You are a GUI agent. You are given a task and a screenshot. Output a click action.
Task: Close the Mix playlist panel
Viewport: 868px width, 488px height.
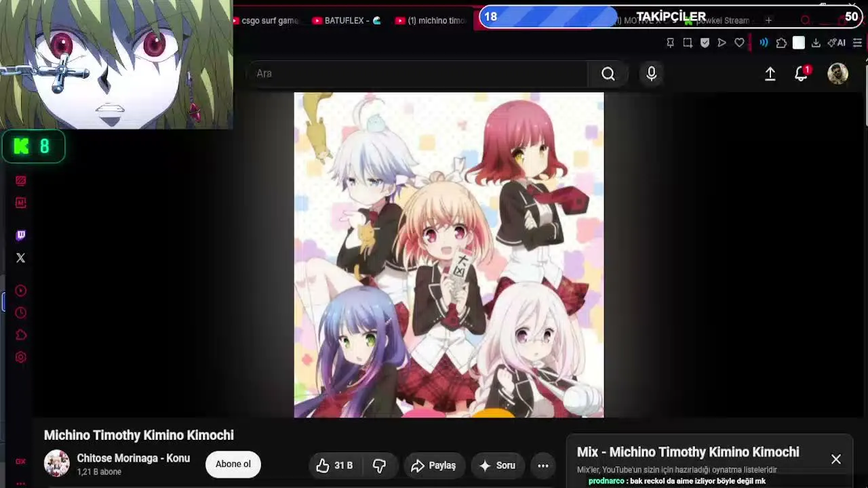[x=836, y=460]
